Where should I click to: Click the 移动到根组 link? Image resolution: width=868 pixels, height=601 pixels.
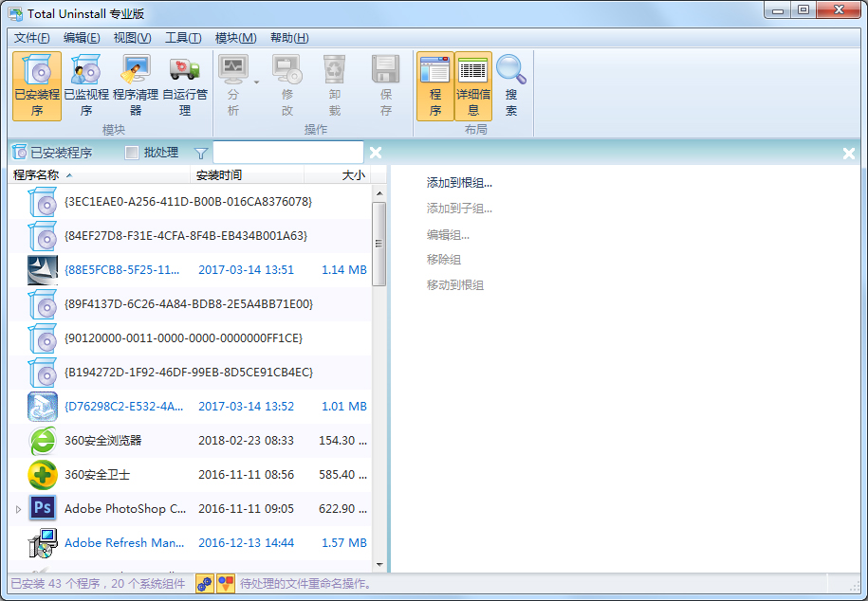pyautogui.click(x=455, y=285)
